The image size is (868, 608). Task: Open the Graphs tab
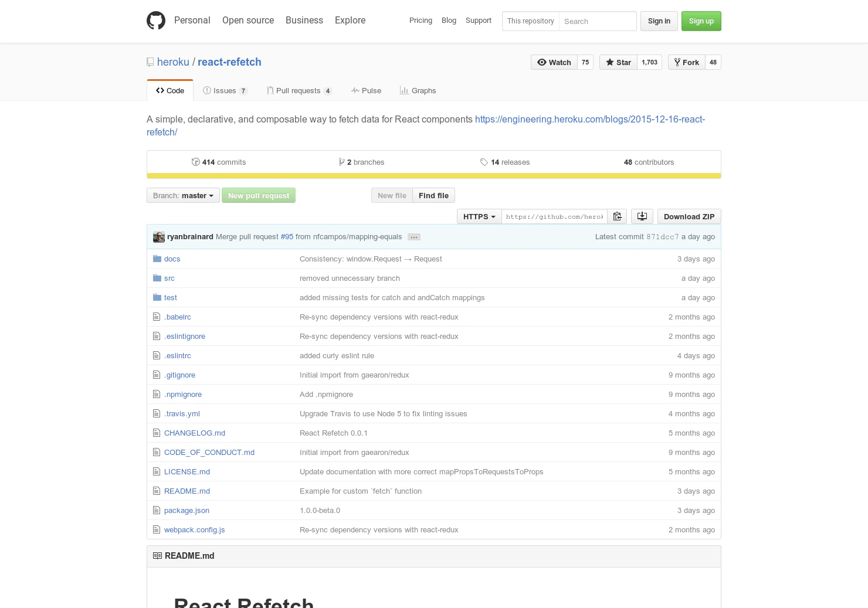(418, 90)
